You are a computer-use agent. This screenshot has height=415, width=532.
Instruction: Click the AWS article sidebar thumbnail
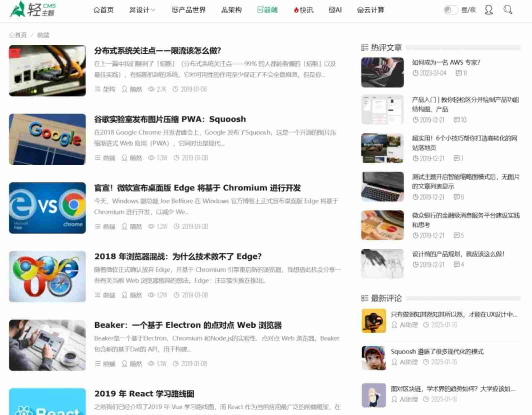tap(382, 72)
